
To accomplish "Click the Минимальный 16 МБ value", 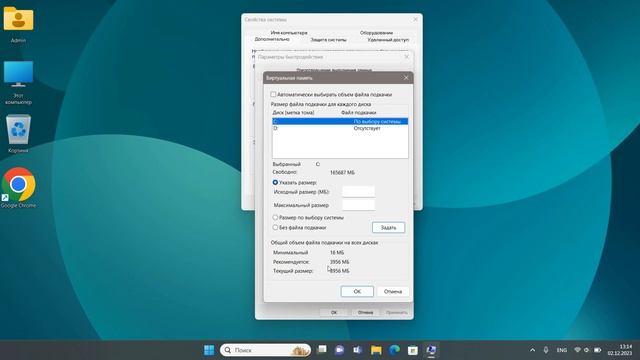I will (337, 253).
